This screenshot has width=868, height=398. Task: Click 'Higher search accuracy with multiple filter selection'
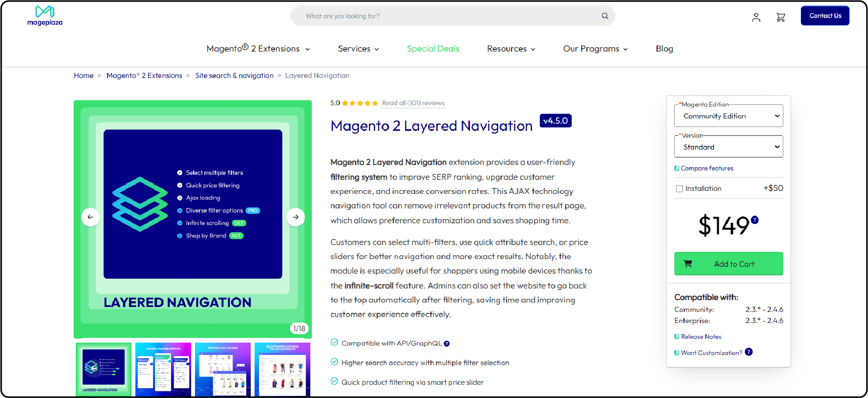pyautogui.click(x=425, y=363)
